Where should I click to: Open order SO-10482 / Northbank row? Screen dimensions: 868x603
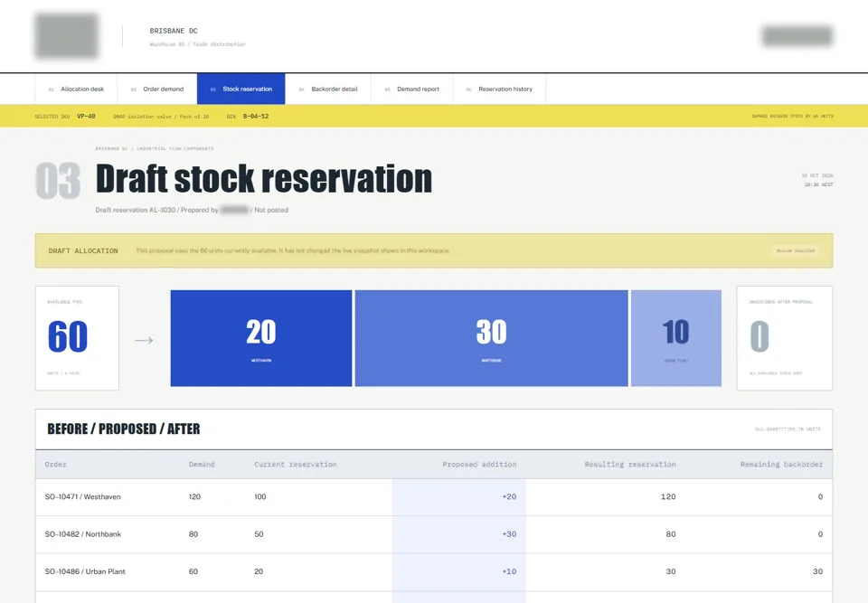coord(434,534)
